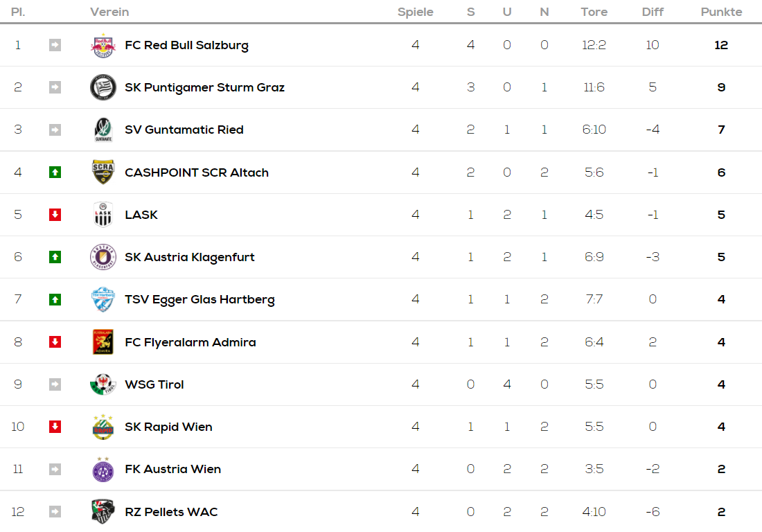This screenshot has width=762, height=532.
Task: Click the FC Red Bull Salzburg club logo
Action: (x=103, y=45)
